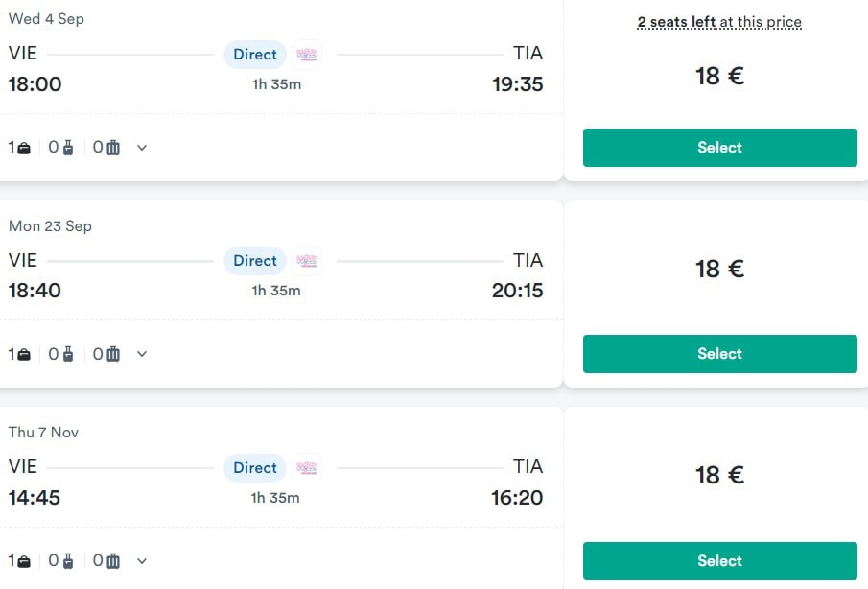Click Direct badge on 23 Sep flight
Screen dimensions: 868x589
[255, 261]
